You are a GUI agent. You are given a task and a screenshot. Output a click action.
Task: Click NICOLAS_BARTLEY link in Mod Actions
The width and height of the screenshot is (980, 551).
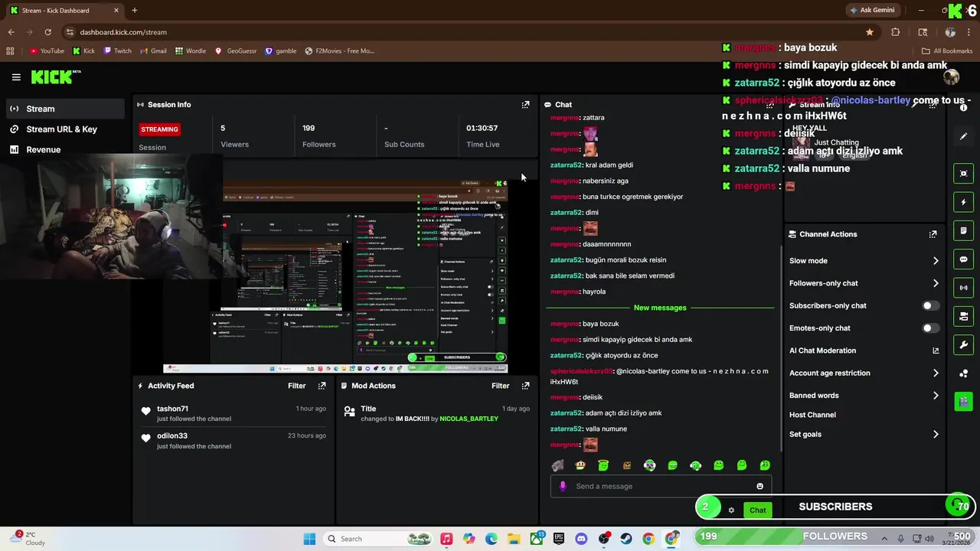[x=469, y=419]
